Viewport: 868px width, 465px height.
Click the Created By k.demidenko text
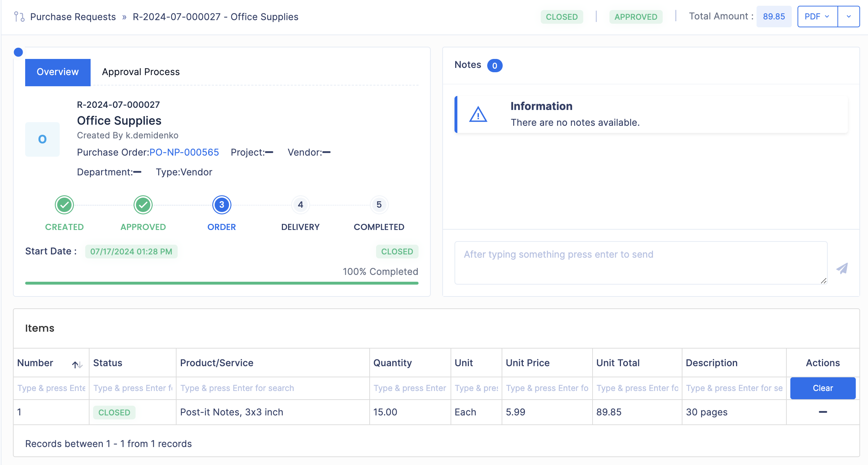click(128, 135)
